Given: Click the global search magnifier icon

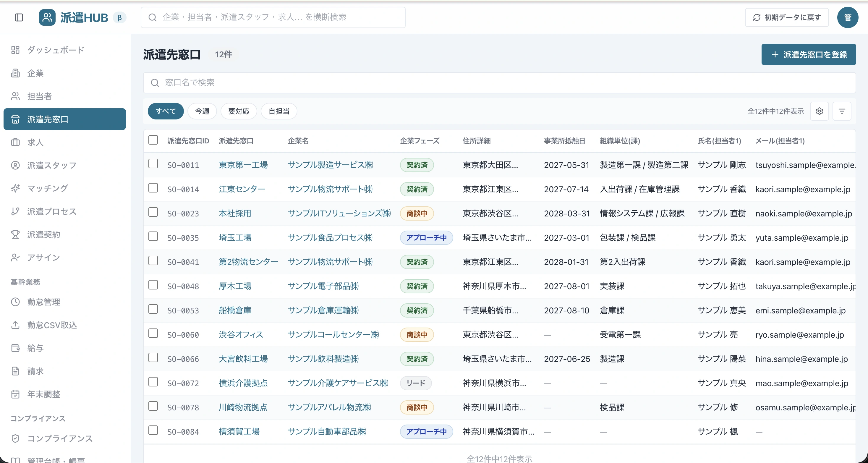Looking at the screenshot, I should 152,17.
